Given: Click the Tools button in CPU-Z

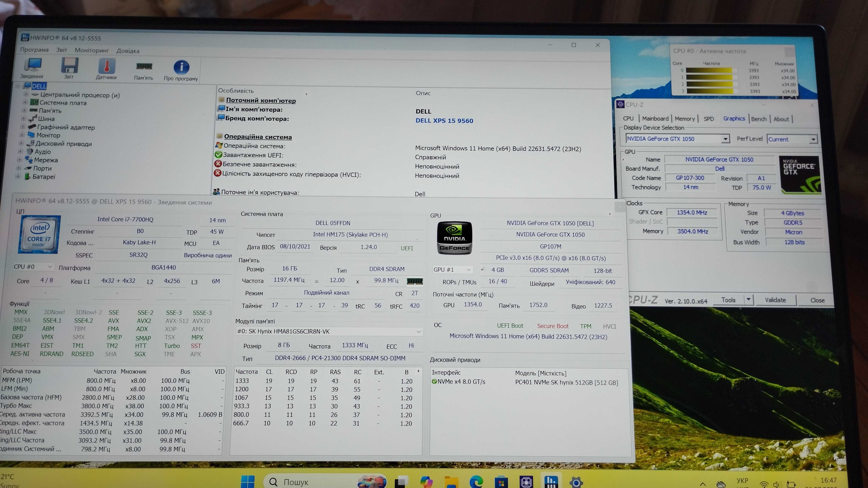Looking at the screenshot, I should tap(728, 299).
